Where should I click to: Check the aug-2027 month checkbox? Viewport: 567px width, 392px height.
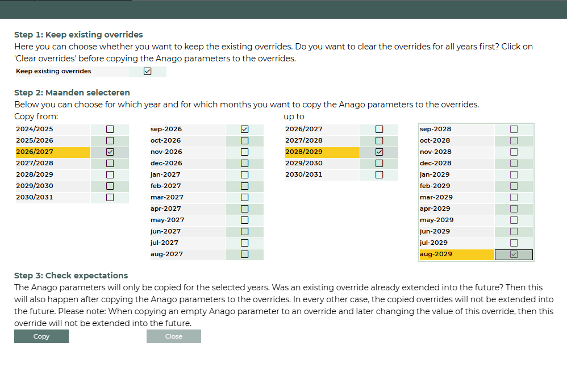point(245,254)
